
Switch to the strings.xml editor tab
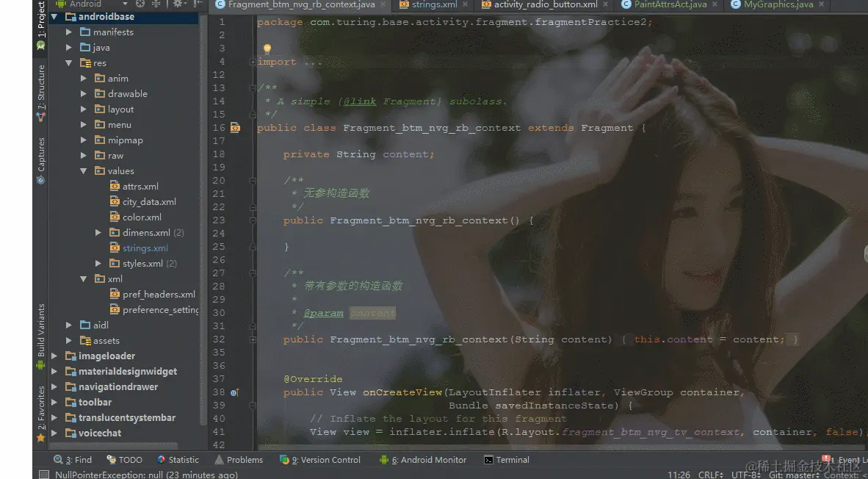pos(433,4)
